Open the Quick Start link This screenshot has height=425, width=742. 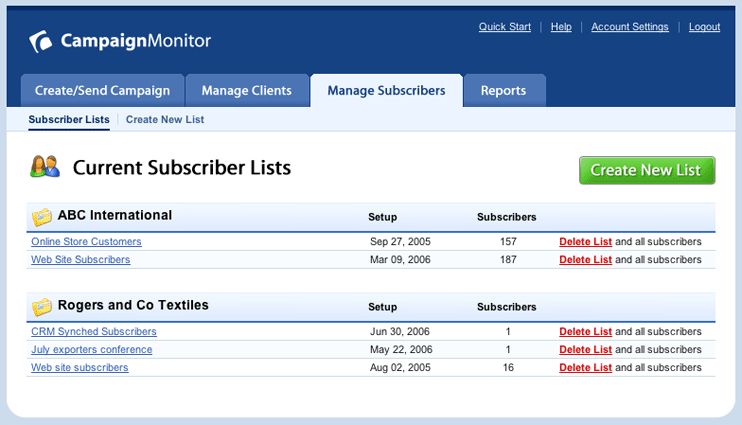point(504,27)
